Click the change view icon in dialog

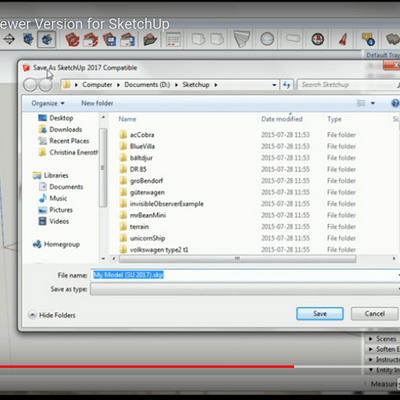[x=361, y=103]
